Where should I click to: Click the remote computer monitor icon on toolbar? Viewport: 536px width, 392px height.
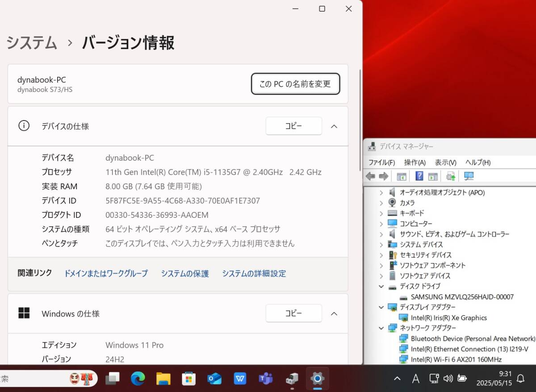click(468, 176)
